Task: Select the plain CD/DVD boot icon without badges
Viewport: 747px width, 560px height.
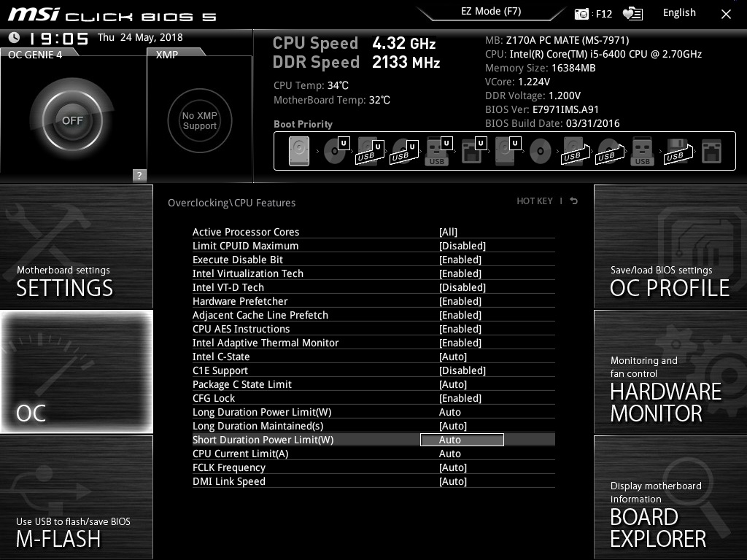Action: click(541, 152)
